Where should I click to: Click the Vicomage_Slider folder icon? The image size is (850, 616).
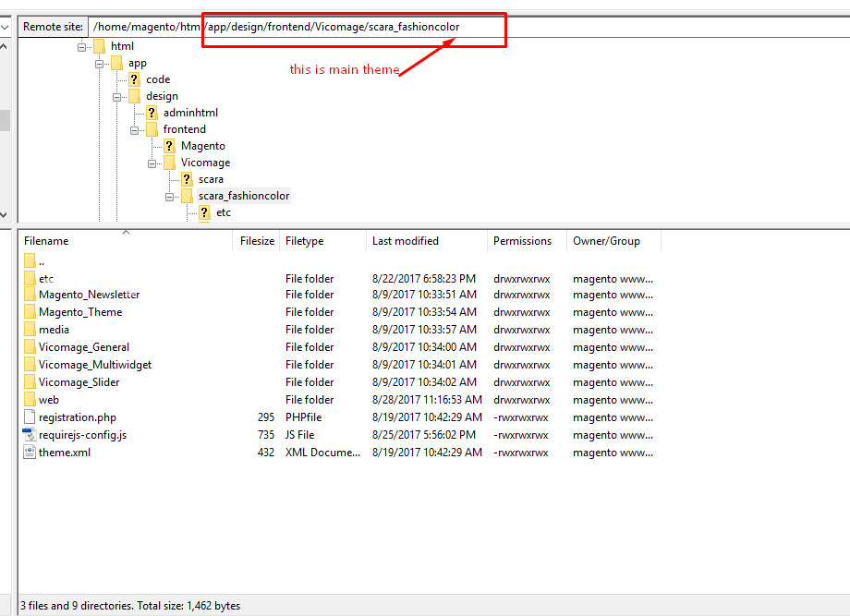(x=30, y=382)
